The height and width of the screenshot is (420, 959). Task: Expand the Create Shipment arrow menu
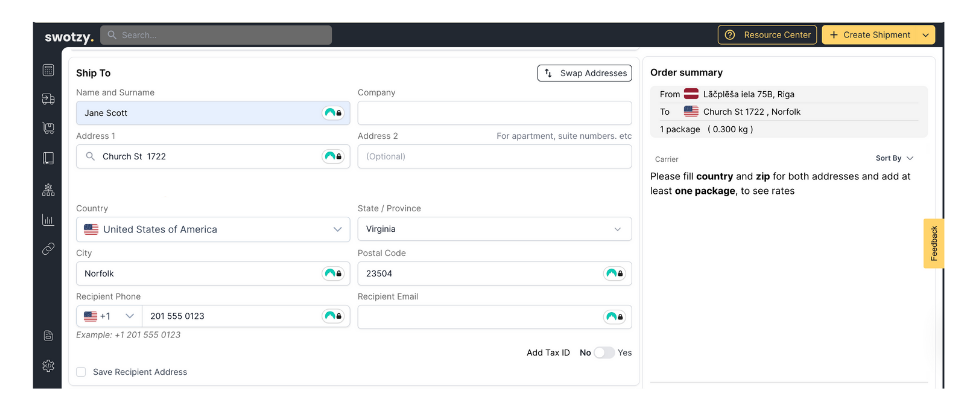pos(925,35)
